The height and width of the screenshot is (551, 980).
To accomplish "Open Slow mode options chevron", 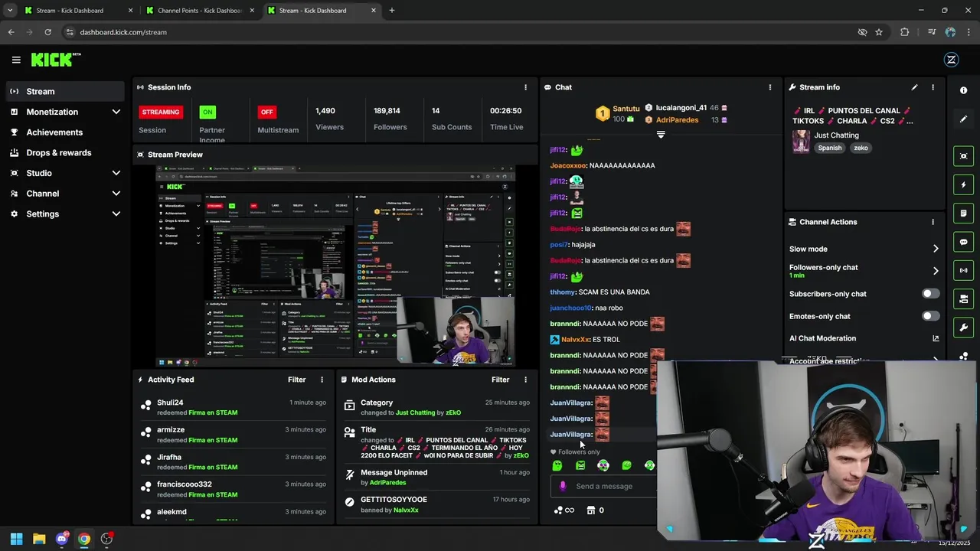I will coord(936,249).
